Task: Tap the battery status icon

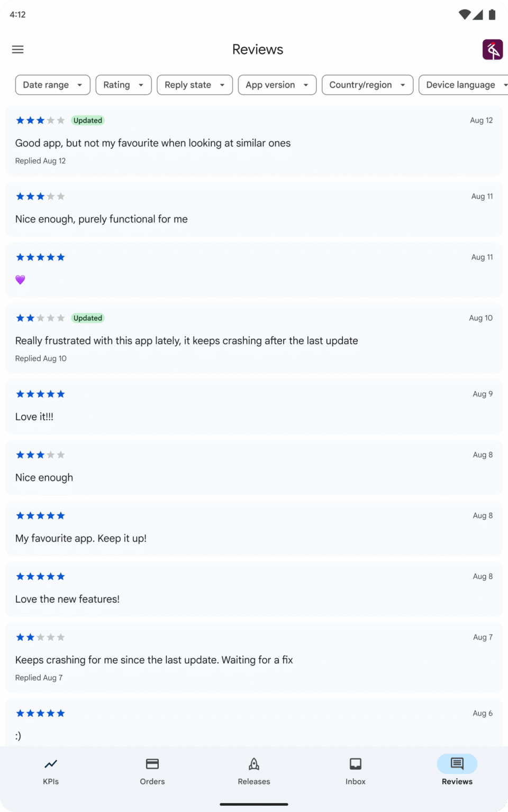Action: [x=492, y=15]
